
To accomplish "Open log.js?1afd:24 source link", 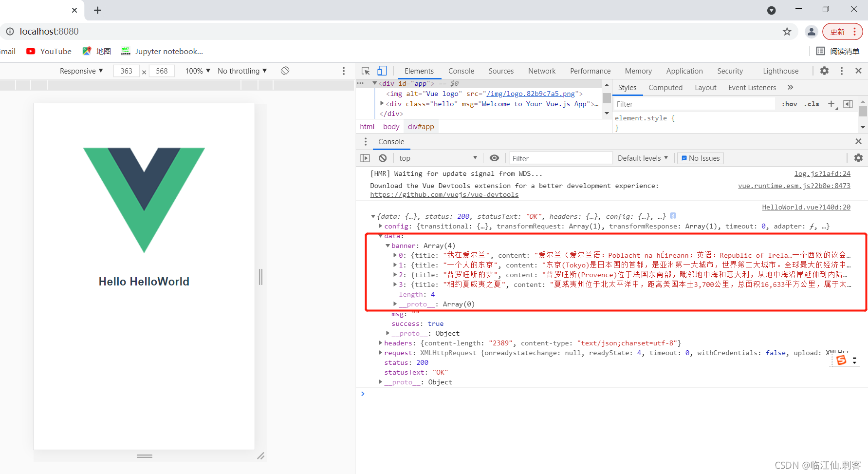I will (822, 173).
